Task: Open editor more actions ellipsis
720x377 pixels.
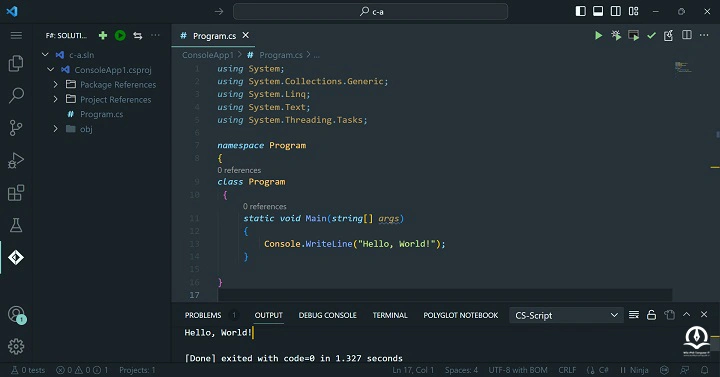Action: tap(704, 35)
